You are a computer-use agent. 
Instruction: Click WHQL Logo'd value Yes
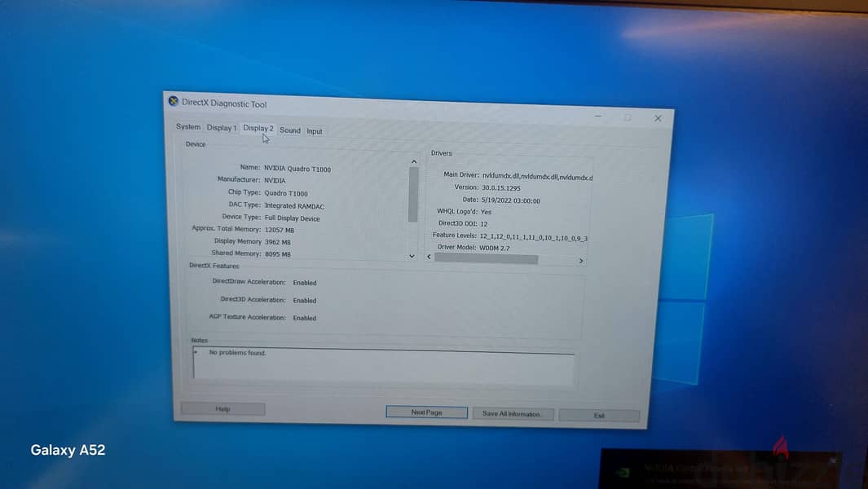coord(486,212)
